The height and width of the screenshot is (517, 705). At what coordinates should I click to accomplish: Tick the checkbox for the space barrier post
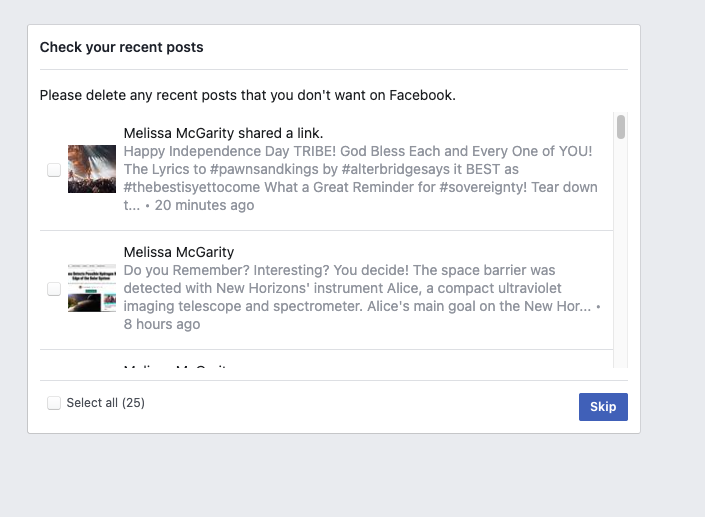click(x=54, y=289)
